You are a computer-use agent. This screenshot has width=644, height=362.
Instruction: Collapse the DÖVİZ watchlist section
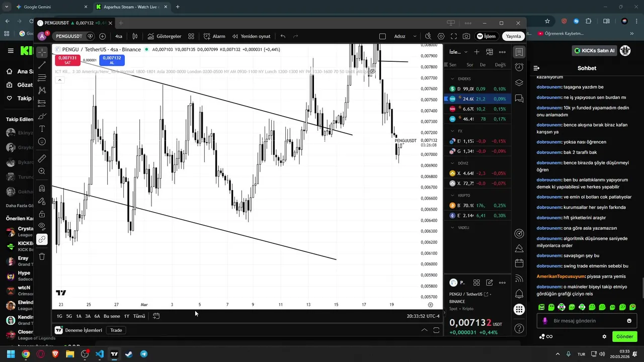453,163
